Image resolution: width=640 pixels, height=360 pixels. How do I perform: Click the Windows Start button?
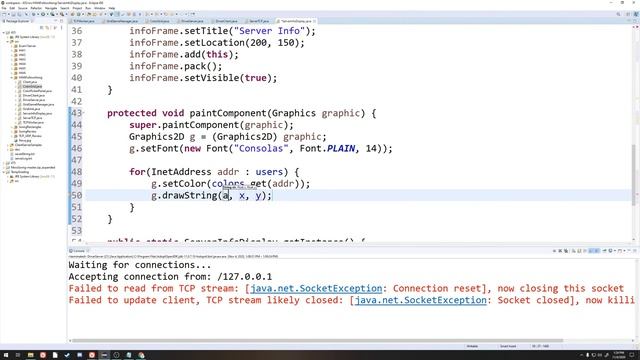pos(6,355)
